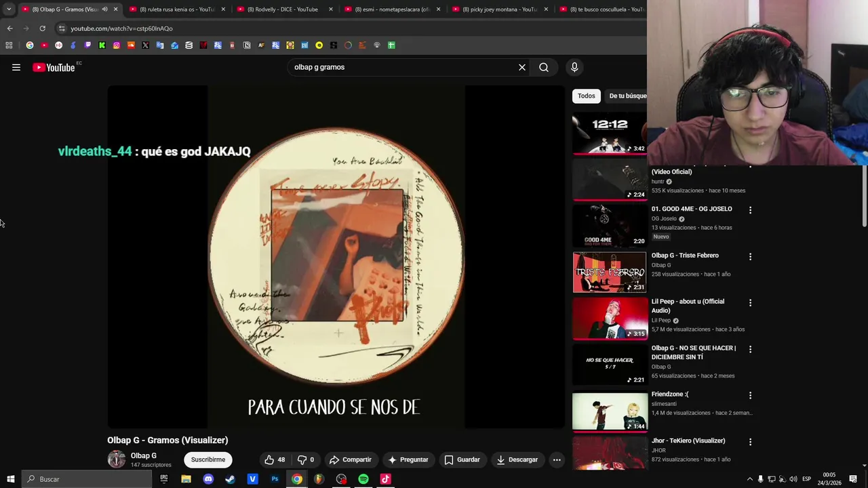Like the video with thumbs up
Image resolution: width=868 pixels, height=488 pixels.
pyautogui.click(x=275, y=460)
